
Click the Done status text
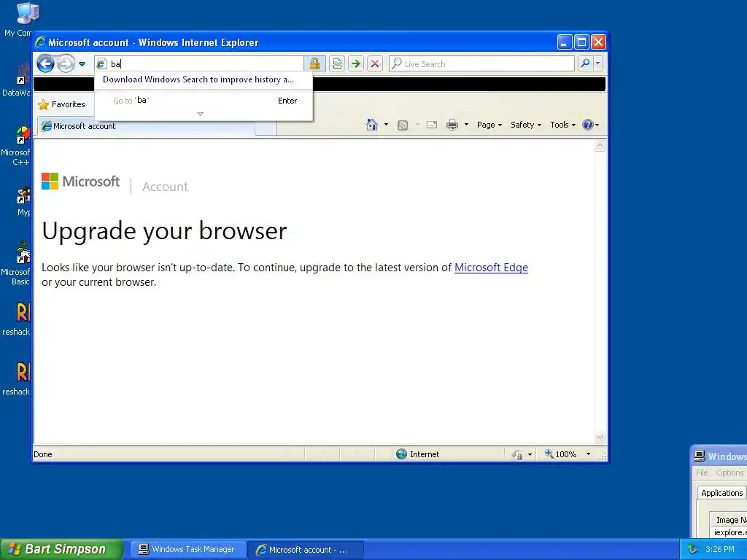pos(43,454)
